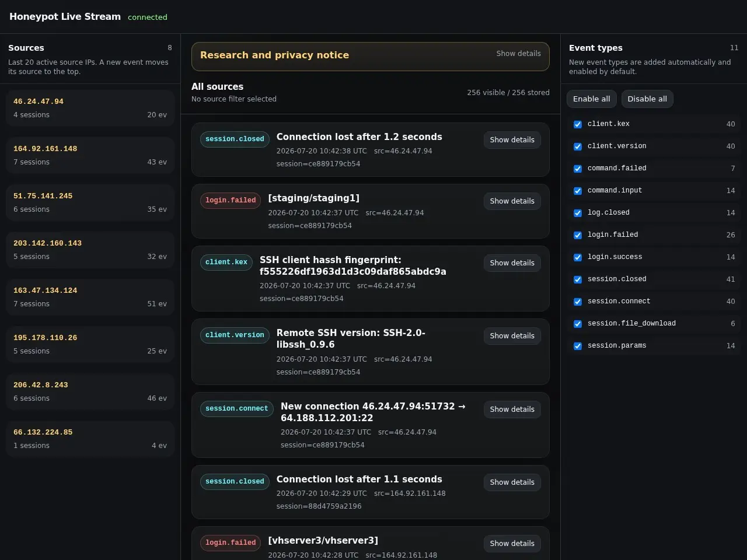Disable the login.success event type
Viewport: 747px width, 560px height.
point(578,257)
